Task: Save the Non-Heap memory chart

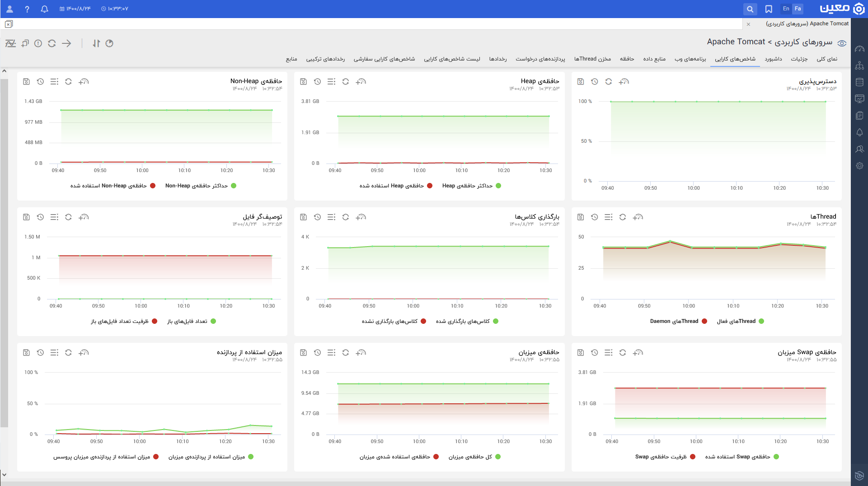Action: [x=26, y=82]
